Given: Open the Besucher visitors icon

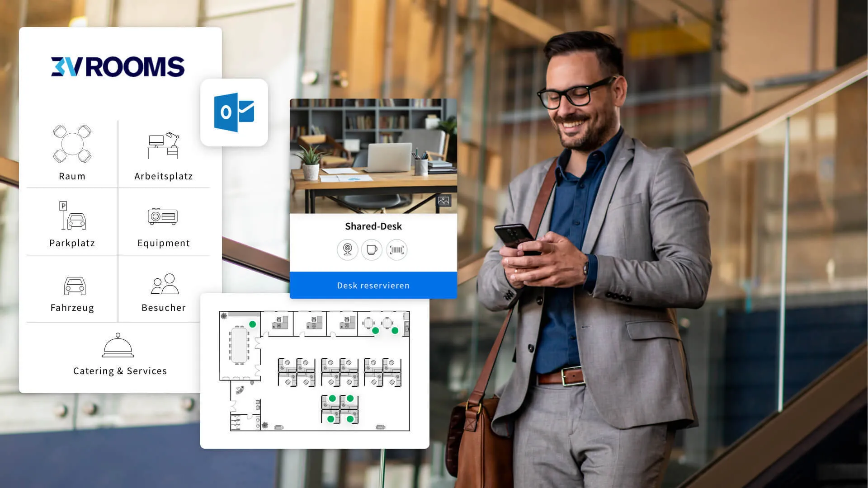Looking at the screenshot, I should click(165, 284).
